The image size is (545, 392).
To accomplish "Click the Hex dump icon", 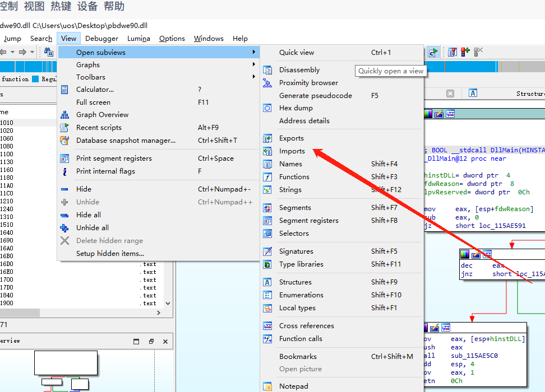I will click(x=267, y=108).
